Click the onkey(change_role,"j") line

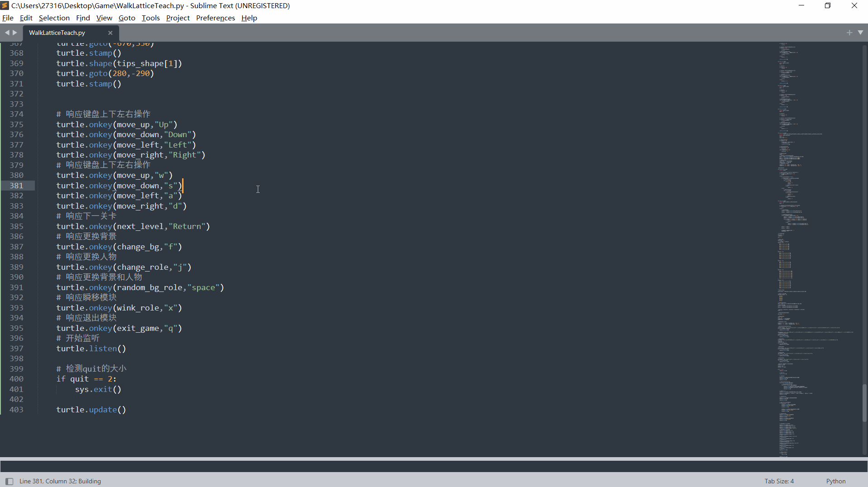[x=124, y=267]
